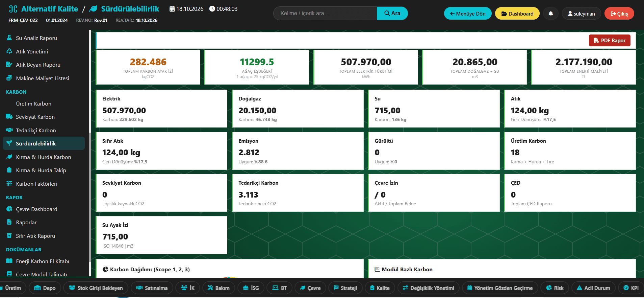
Task: Open the Değişiklik Yönetimi module tab
Action: (428, 288)
